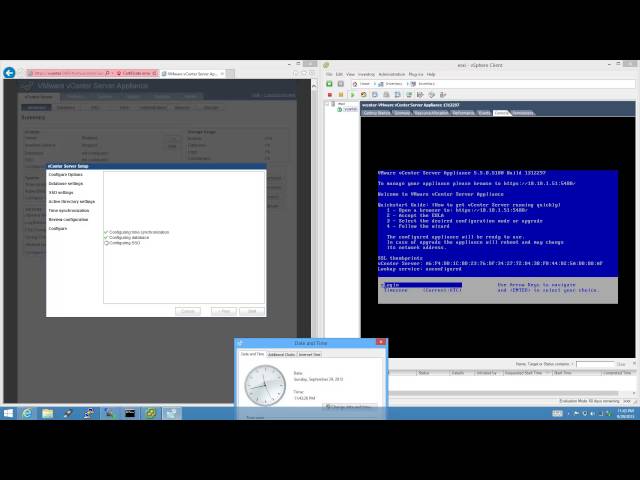Click the taskbar clock showing 11:43 PM
The image size is (640, 480).
pos(625,413)
